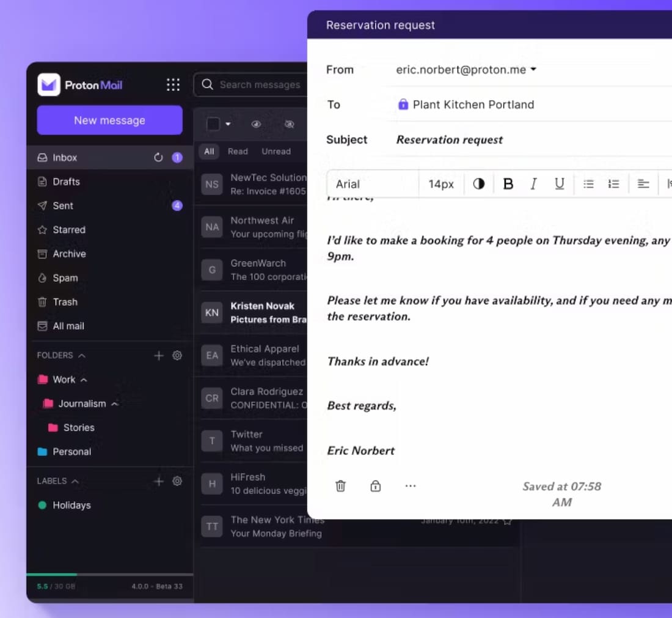The height and width of the screenshot is (618, 672).
Task: Mark as unread with crossed eye icon
Action: [290, 124]
